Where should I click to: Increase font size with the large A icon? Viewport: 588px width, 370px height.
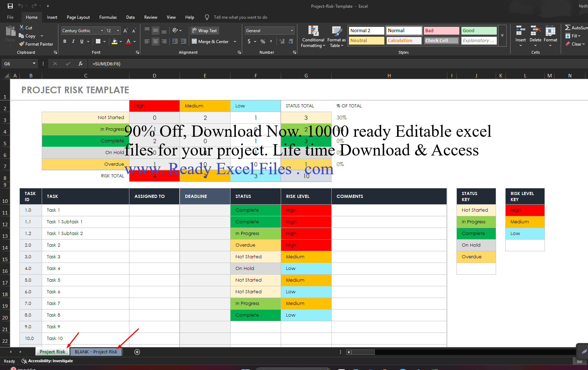click(x=126, y=31)
